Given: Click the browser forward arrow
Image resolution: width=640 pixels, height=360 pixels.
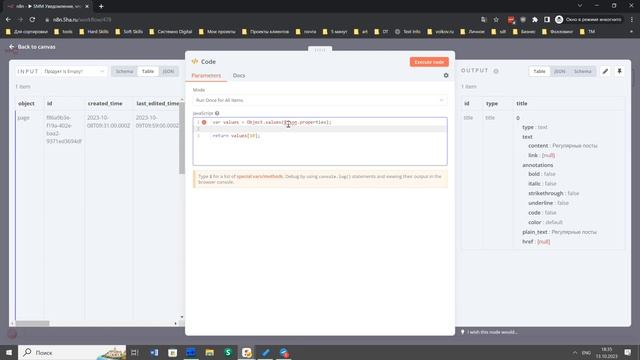Looking at the screenshot, I should pos(20,19).
